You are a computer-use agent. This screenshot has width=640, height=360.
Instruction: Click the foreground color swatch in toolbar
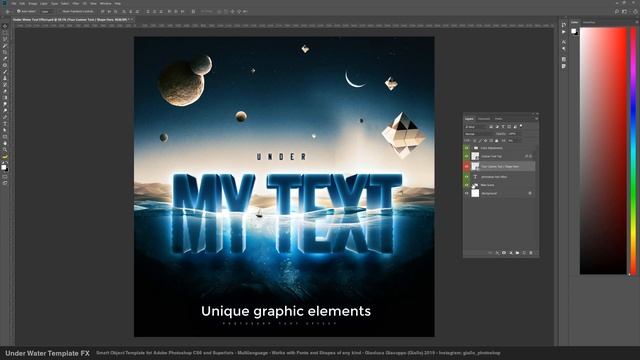coord(4,167)
